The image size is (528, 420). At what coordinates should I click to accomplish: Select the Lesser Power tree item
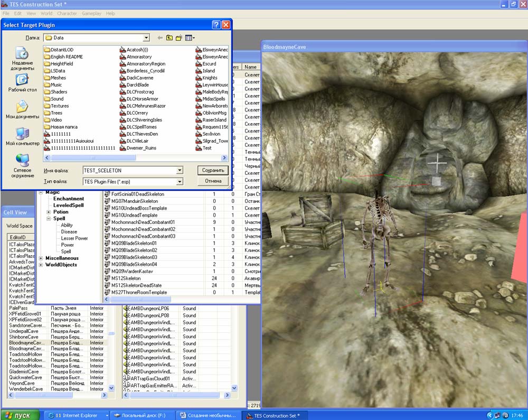click(x=74, y=238)
